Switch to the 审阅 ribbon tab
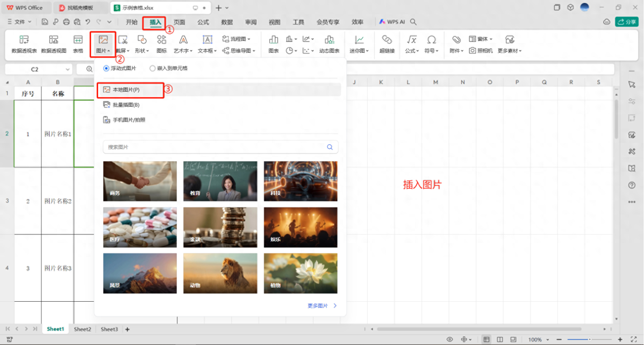The image size is (644, 345). [x=251, y=22]
